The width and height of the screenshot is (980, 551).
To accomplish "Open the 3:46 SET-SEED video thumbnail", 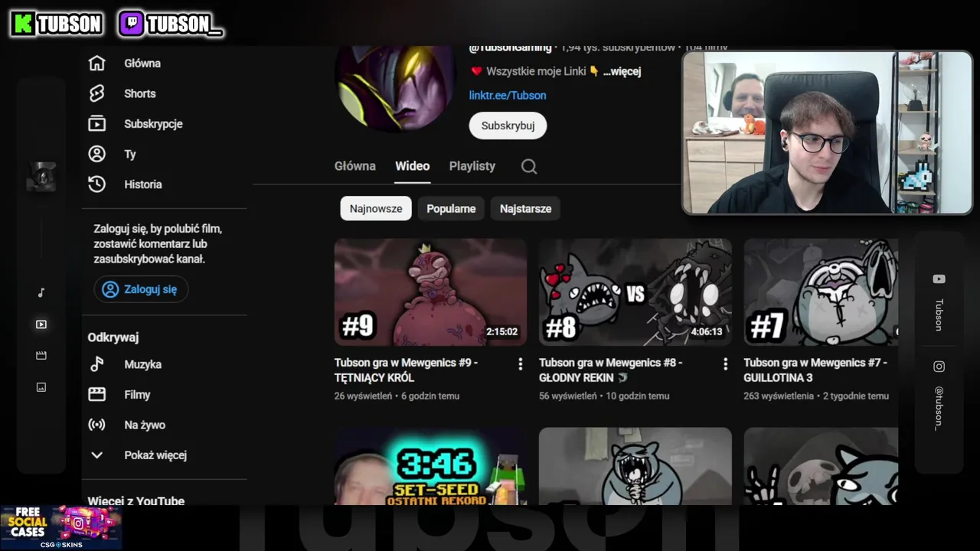I will [x=430, y=466].
